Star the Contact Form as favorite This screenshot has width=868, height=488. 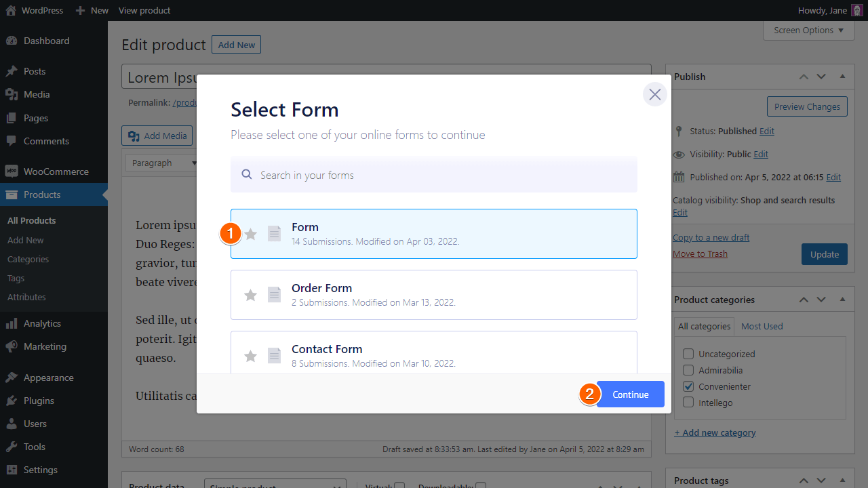250,355
